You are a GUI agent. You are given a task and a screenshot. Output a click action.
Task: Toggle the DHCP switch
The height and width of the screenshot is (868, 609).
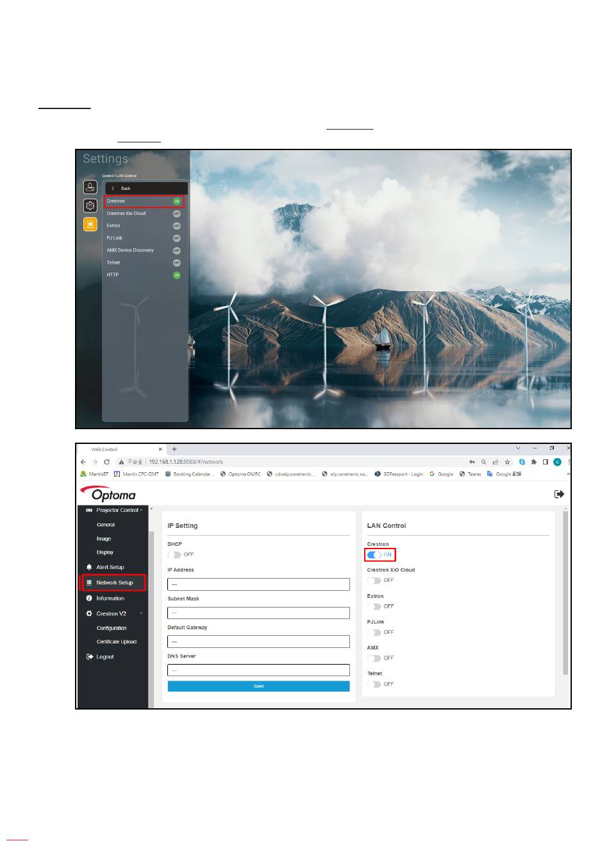[174, 555]
